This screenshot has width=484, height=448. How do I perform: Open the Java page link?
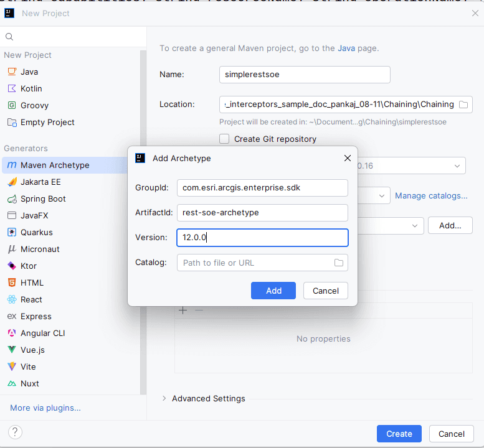coord(346,49)
